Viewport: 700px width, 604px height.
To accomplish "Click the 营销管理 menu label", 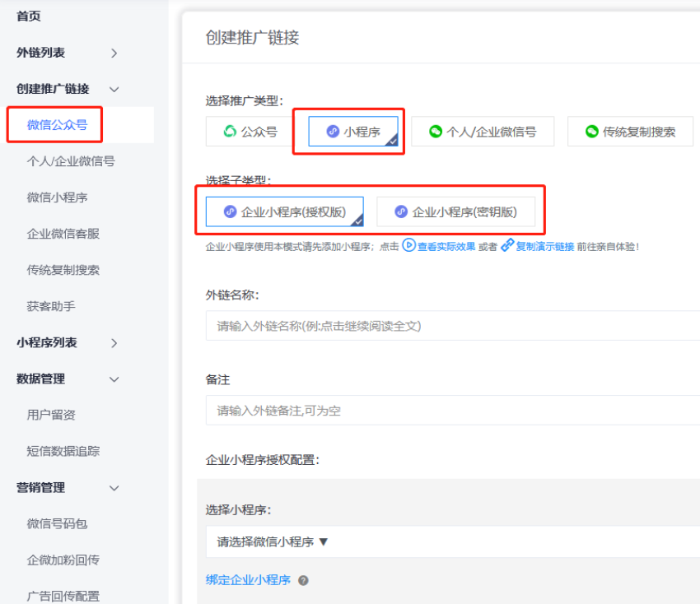I will tap(40, 488).
